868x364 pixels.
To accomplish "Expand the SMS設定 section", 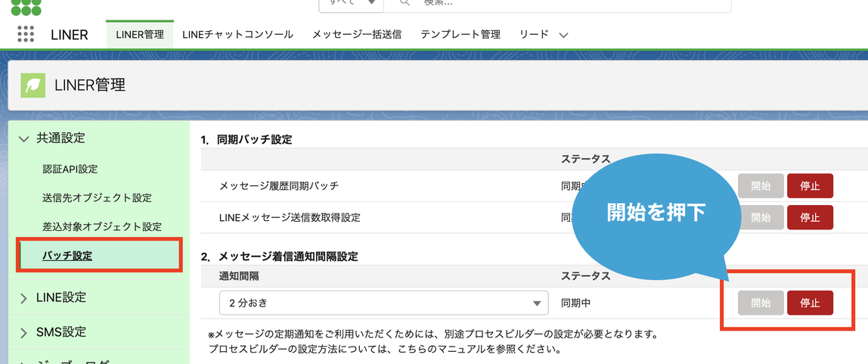I will (23, 332).
